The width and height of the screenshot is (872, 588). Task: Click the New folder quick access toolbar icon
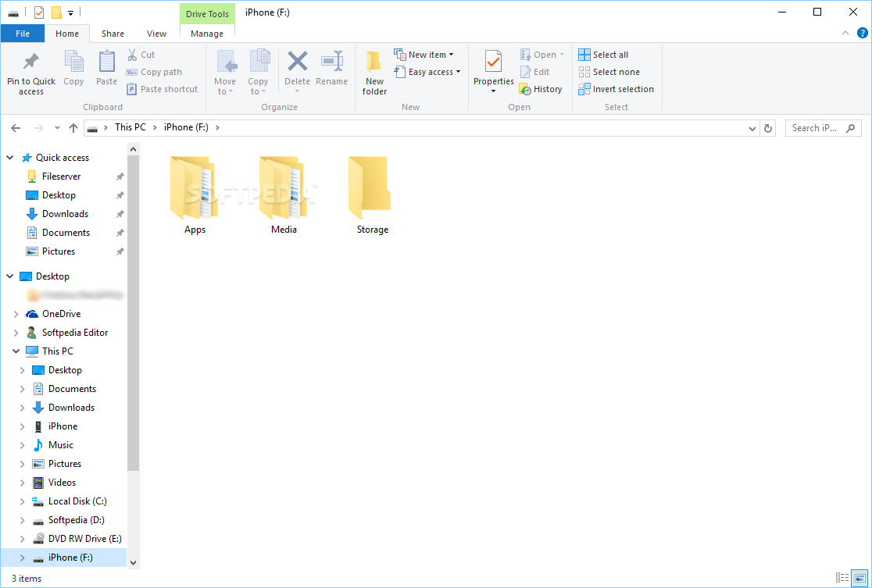[56, 12]
